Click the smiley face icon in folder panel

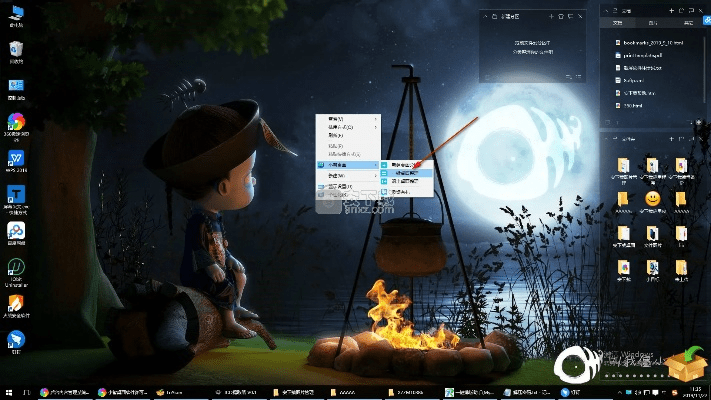point(652,200)
